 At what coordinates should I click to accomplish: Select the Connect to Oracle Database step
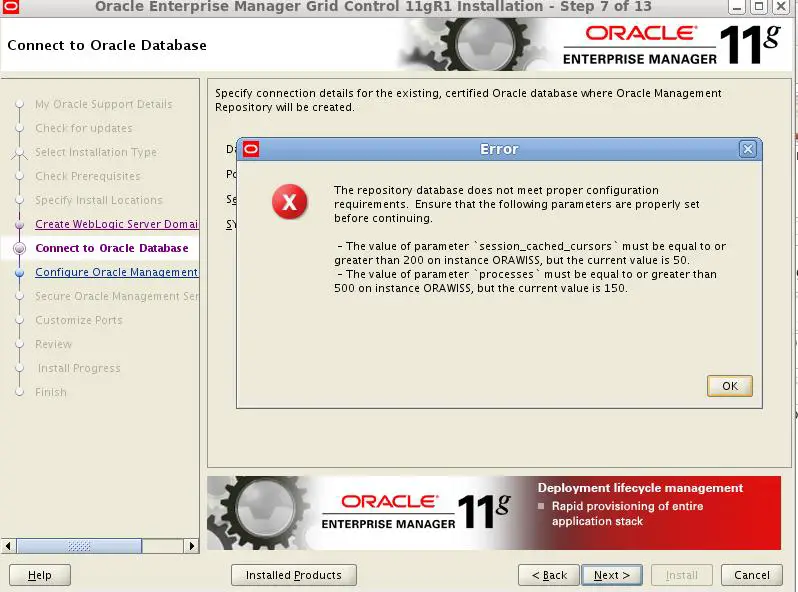tap(112, 248)
